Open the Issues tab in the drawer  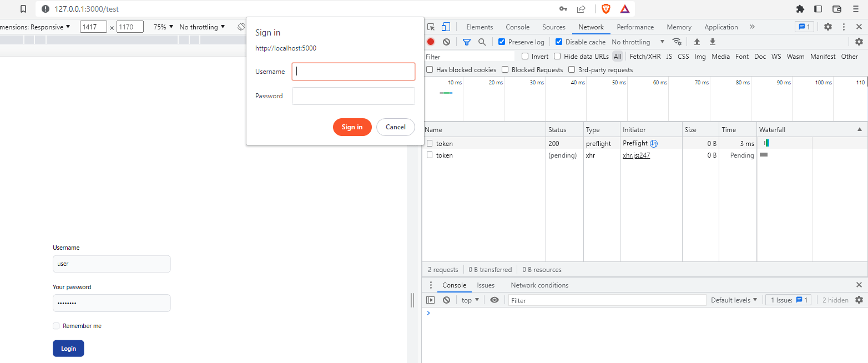486,285
